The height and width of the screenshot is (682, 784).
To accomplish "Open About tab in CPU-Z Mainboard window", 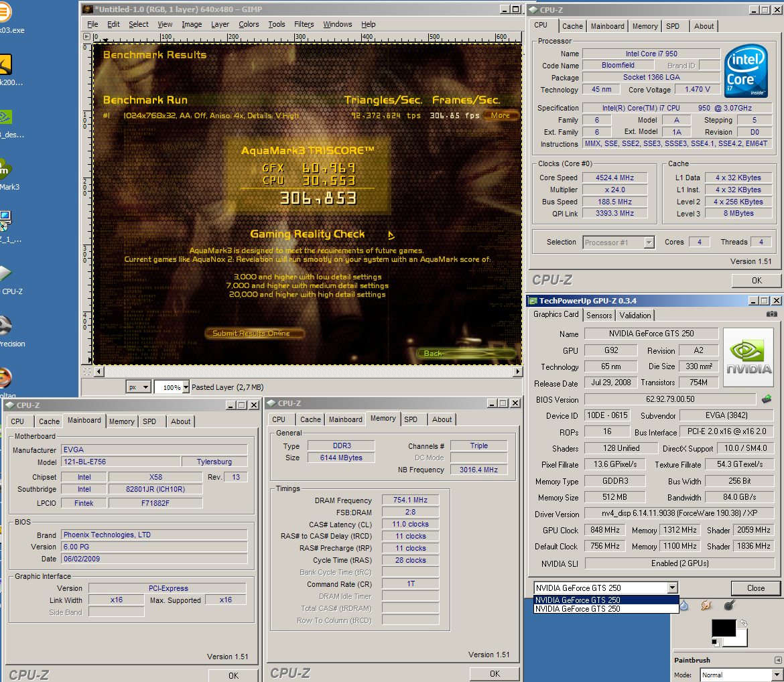I will click(x=180, y=421).
